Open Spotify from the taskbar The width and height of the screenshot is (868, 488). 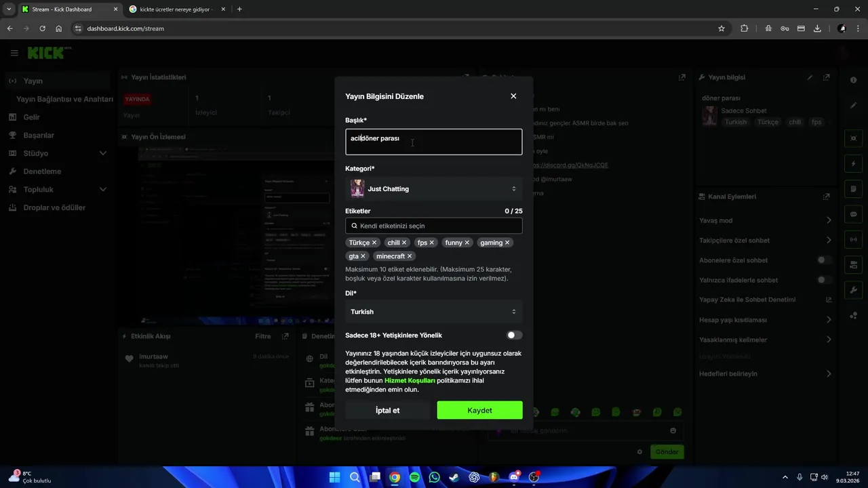pos(414,477)
